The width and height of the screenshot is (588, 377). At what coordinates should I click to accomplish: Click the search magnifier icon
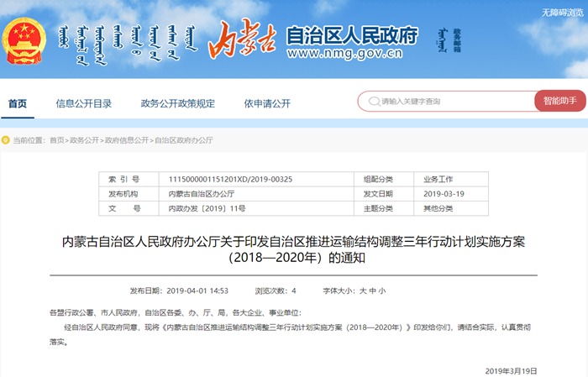tap(374, 102)
